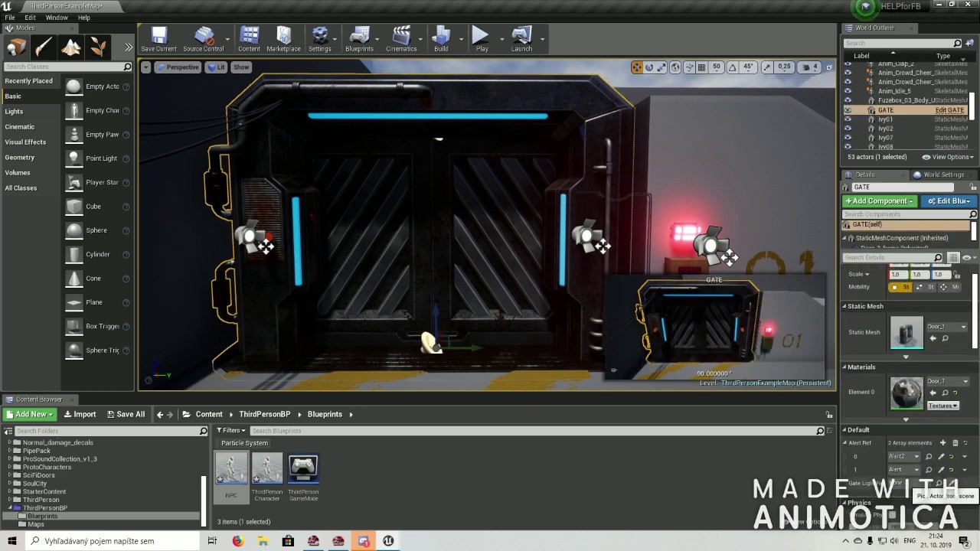The image size is (980, 551).
Task: Click the lock icon next to GATE name
Action: click(972, 187)
